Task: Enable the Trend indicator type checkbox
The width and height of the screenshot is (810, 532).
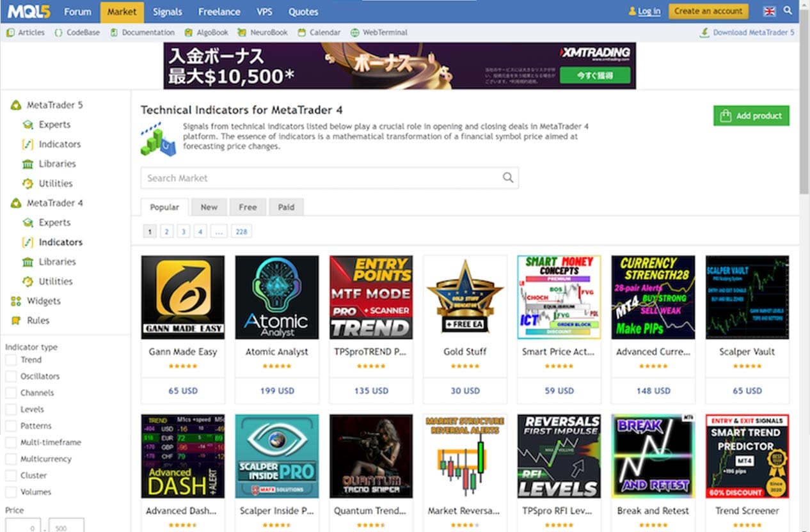Action: coord(11,360)
